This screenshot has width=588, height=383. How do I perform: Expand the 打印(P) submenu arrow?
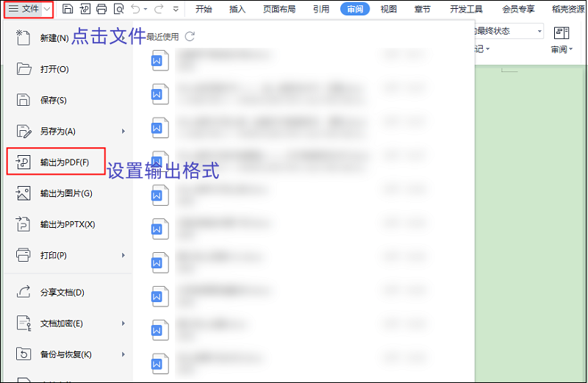click(x=123, y=256)
